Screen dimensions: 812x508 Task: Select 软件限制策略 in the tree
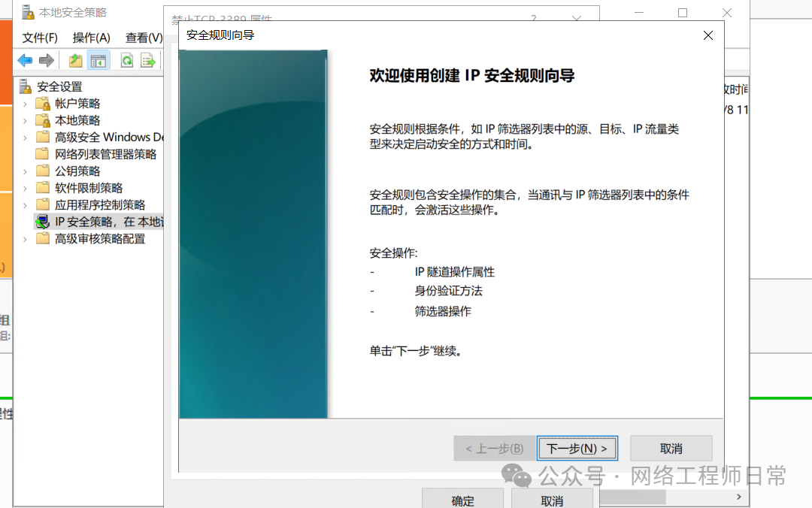[89, 188]
